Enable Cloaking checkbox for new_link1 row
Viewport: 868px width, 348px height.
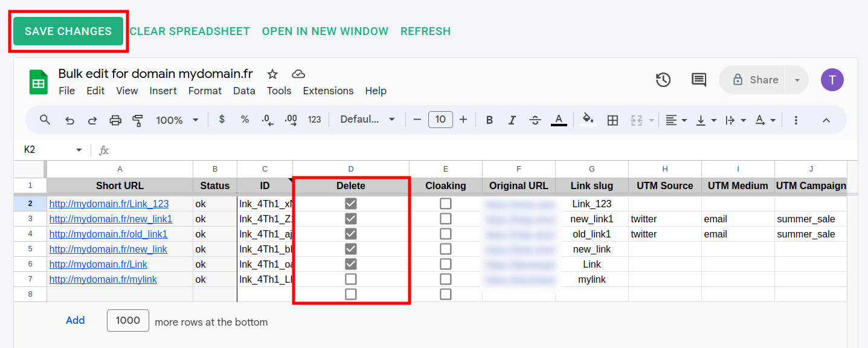click(x=445, y=219)
